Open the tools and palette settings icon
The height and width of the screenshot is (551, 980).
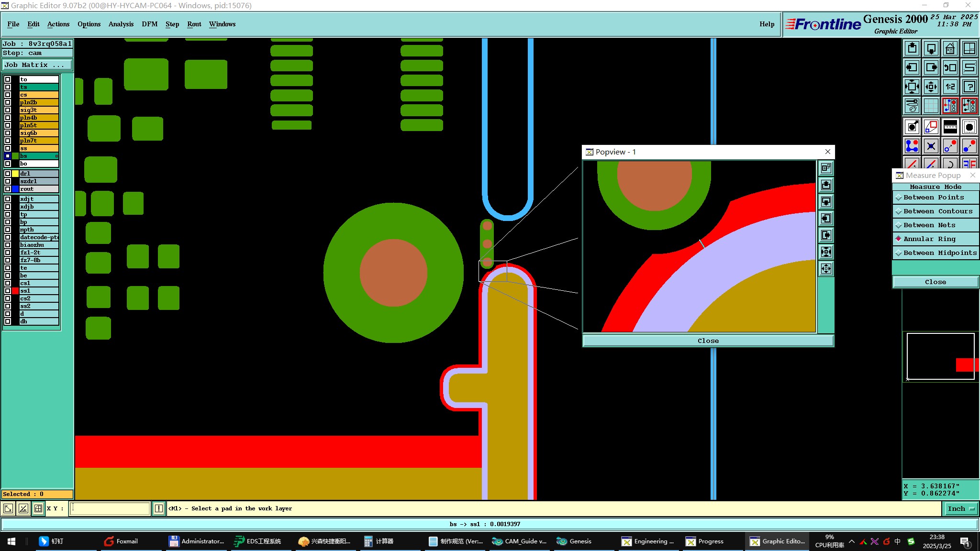[912, 106]
